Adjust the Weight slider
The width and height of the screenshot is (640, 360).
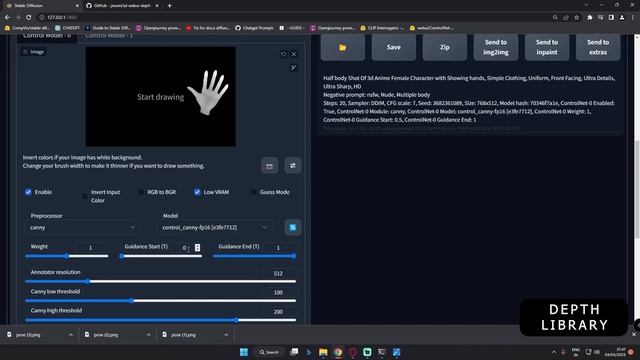point(67,256)
